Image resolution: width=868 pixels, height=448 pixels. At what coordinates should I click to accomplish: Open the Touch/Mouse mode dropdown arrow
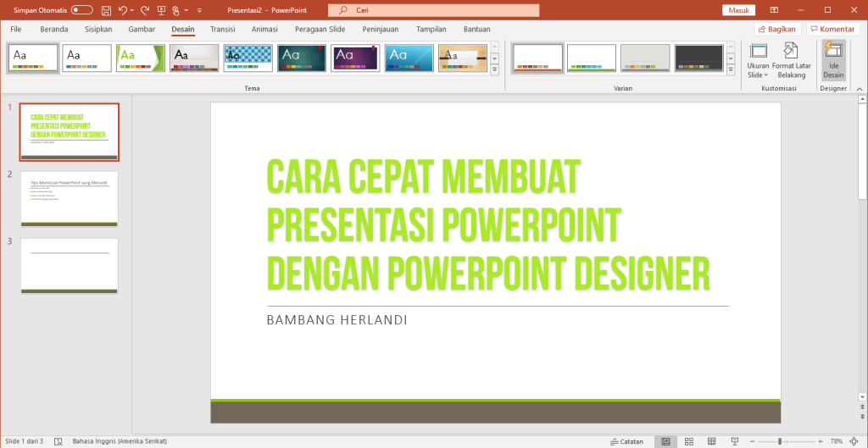point(186,10)
